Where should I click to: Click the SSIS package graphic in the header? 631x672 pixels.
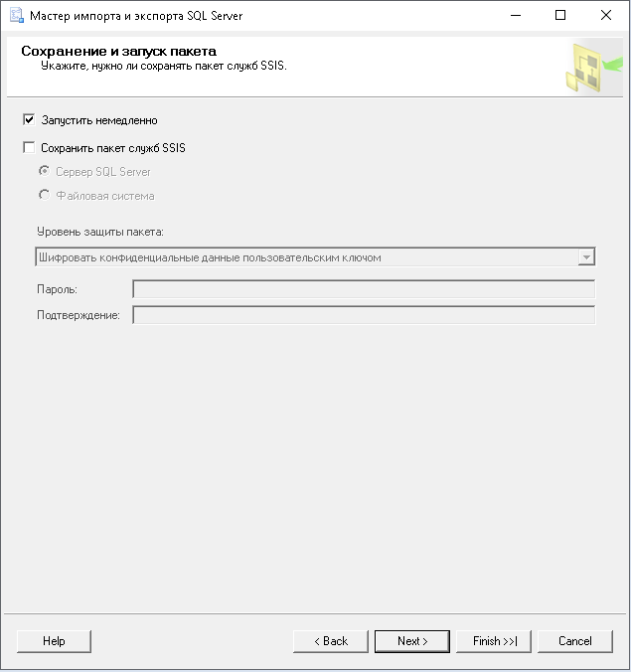(585, 68)
